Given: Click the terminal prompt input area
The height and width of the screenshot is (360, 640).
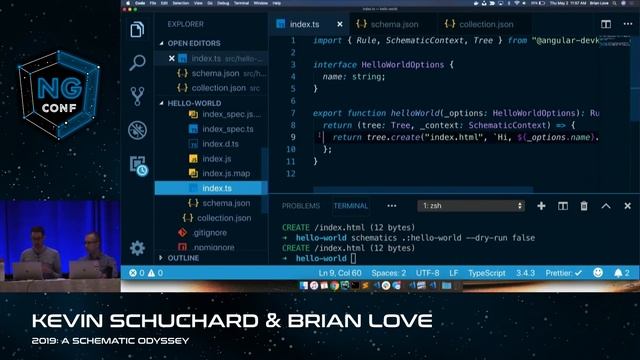Looking at the screenshot, I should (x=353, y=258).
